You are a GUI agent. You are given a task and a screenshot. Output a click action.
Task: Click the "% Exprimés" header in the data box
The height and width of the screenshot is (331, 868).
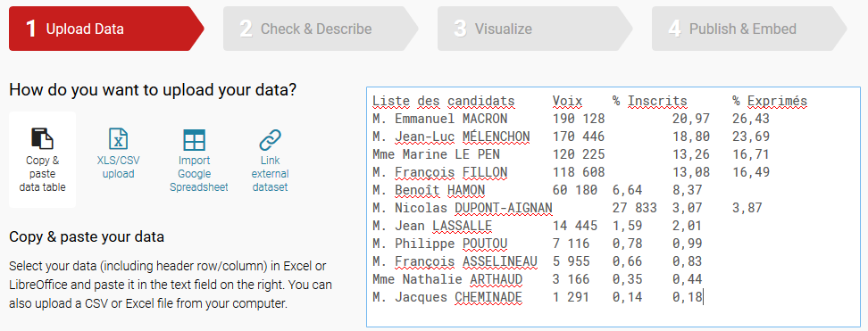point(770,101)
